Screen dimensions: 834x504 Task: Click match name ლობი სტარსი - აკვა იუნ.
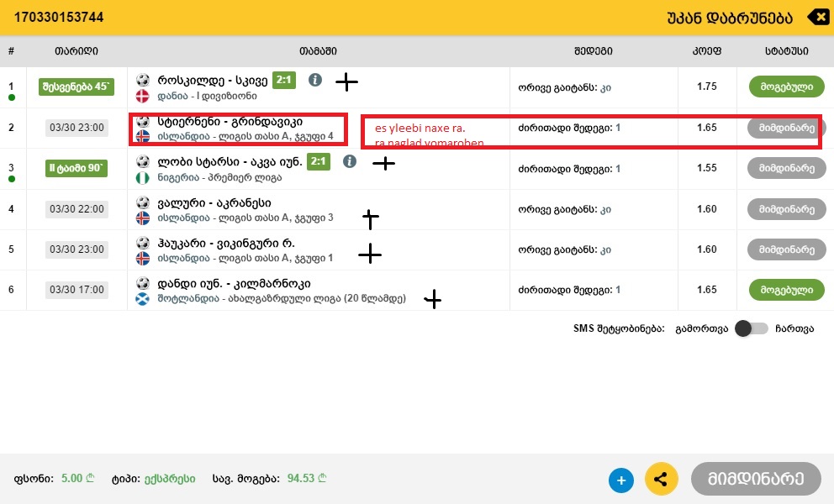click(230, 162)
